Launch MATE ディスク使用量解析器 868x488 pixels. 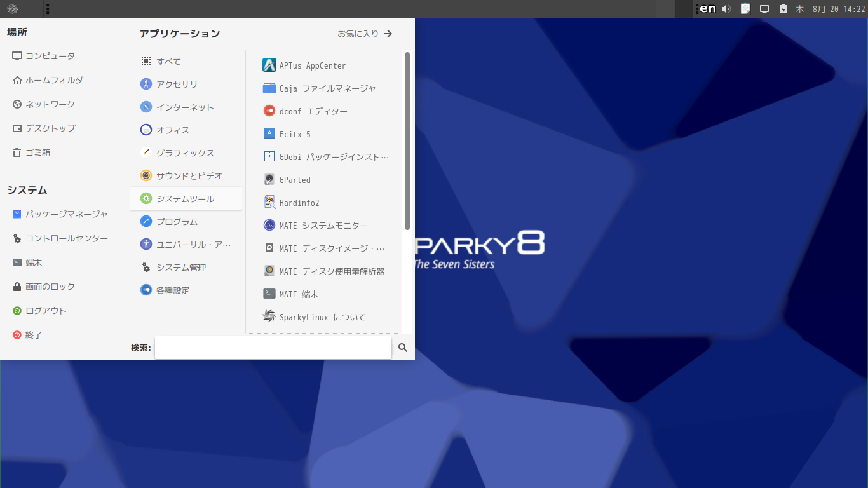tap(323, 271)
